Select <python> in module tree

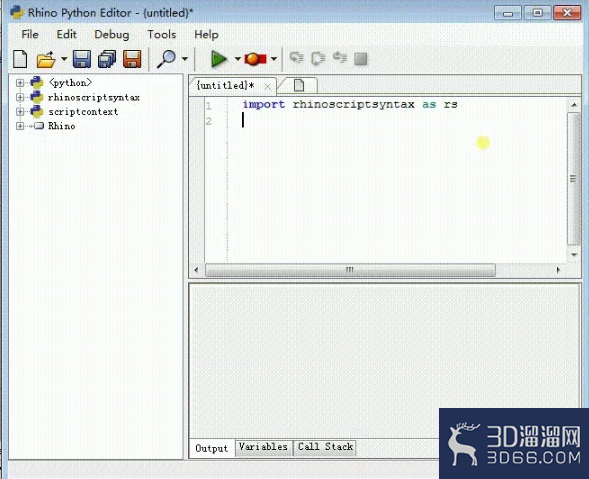pyautogui.click(x=70, y=83)
